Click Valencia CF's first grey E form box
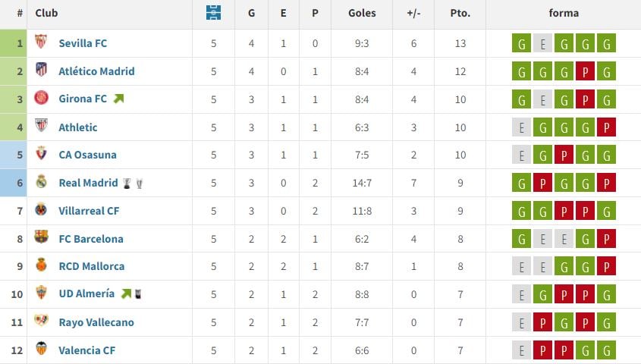 (x=521, y=350)
